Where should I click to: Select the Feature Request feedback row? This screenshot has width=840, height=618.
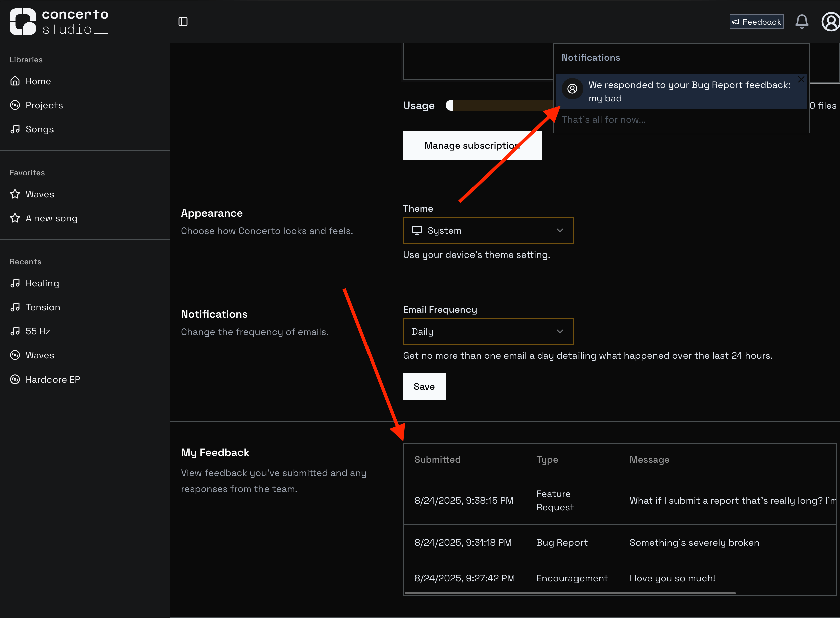[x=619, y=500]
